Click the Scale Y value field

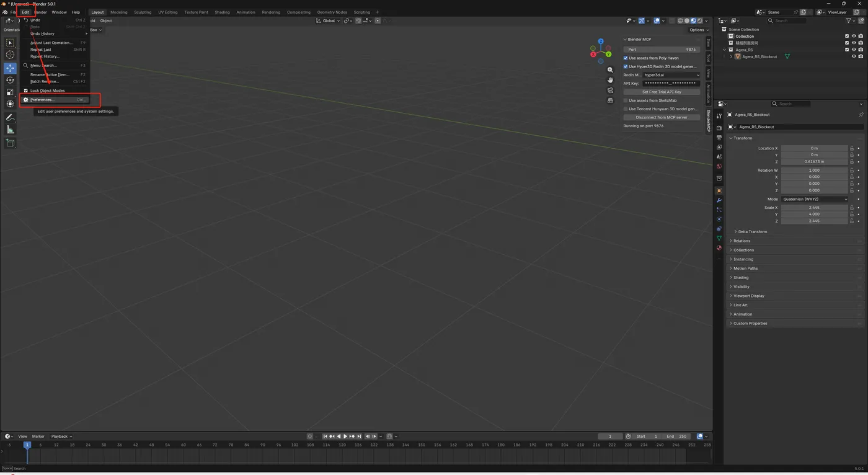tap(815, 214)
